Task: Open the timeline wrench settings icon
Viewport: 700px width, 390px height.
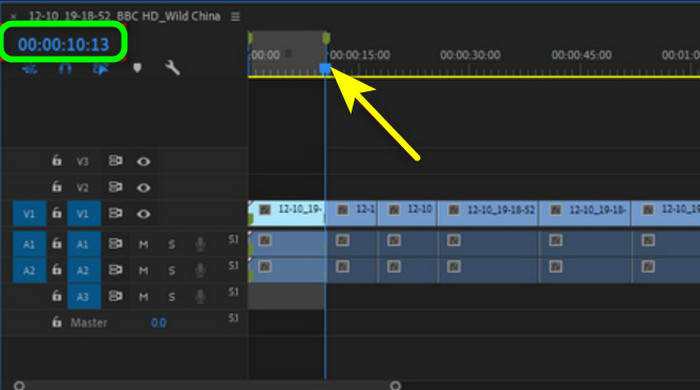Action: pyautogui.click(x=172, y=68)
